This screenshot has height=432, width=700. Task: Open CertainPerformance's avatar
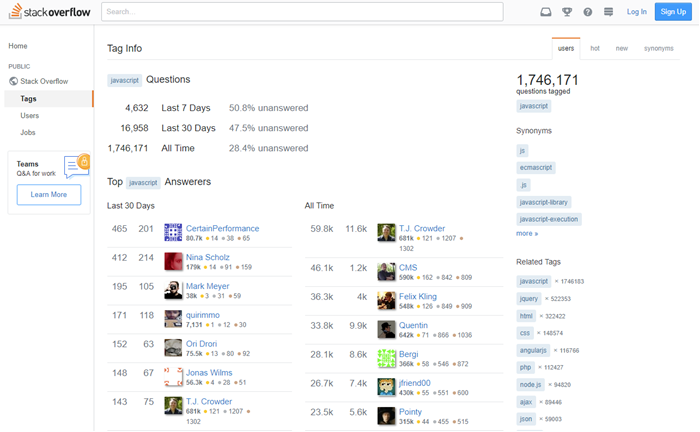click(x=173, y=233)
